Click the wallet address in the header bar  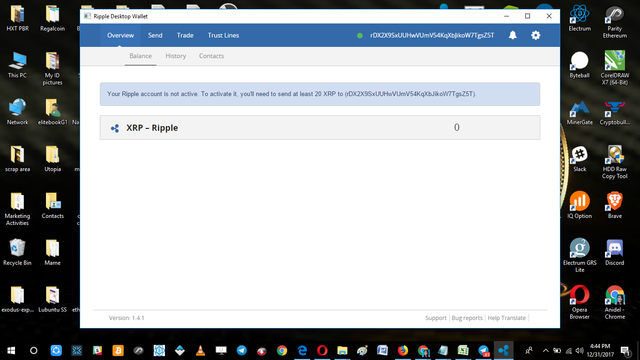click(432, 36)
